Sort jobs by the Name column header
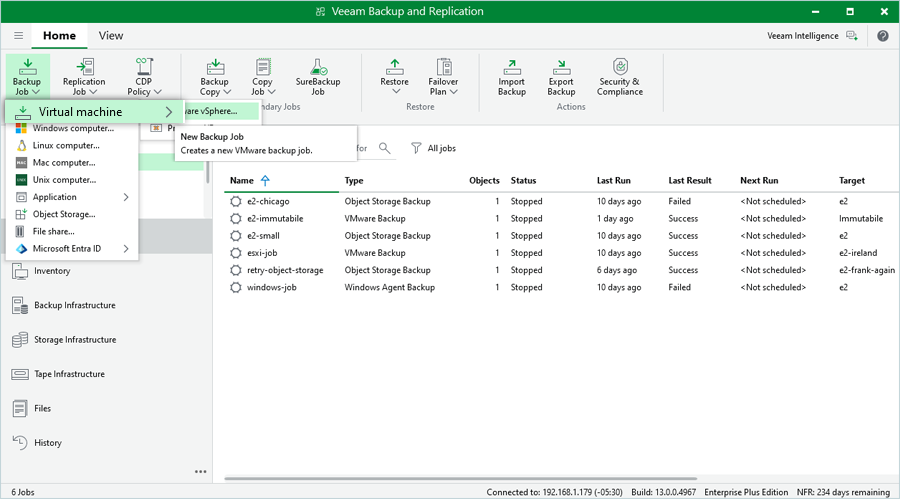 (242, 181)
